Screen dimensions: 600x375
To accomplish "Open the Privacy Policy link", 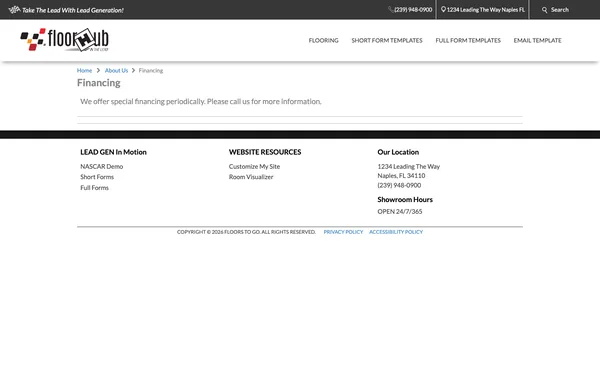I will [x=343, y=232].
